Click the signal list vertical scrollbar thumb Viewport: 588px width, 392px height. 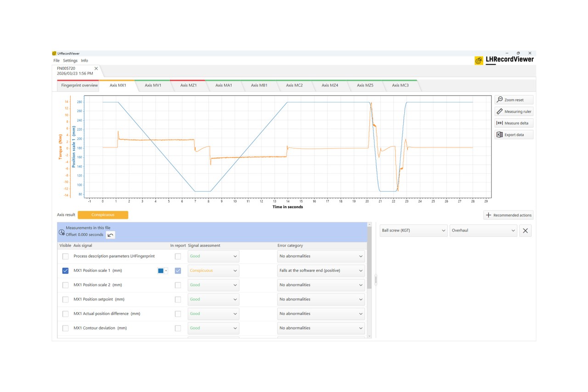369,257
